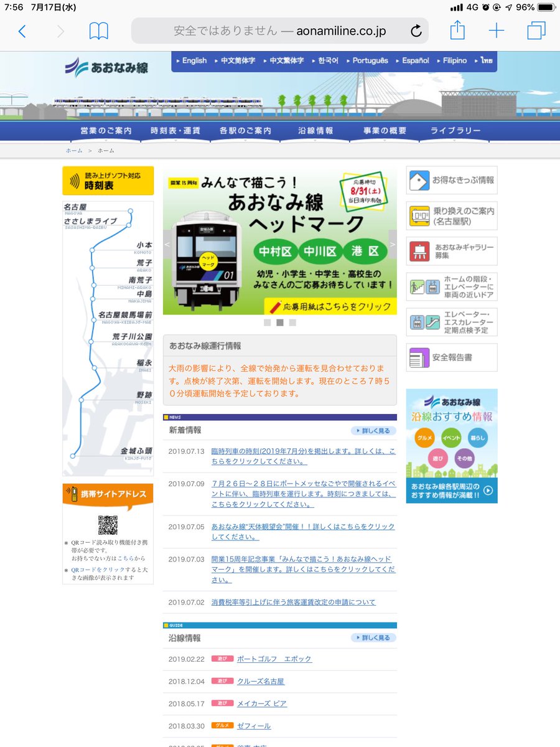
Task: Switch site language to 中文繁体字
Action: 282,60
